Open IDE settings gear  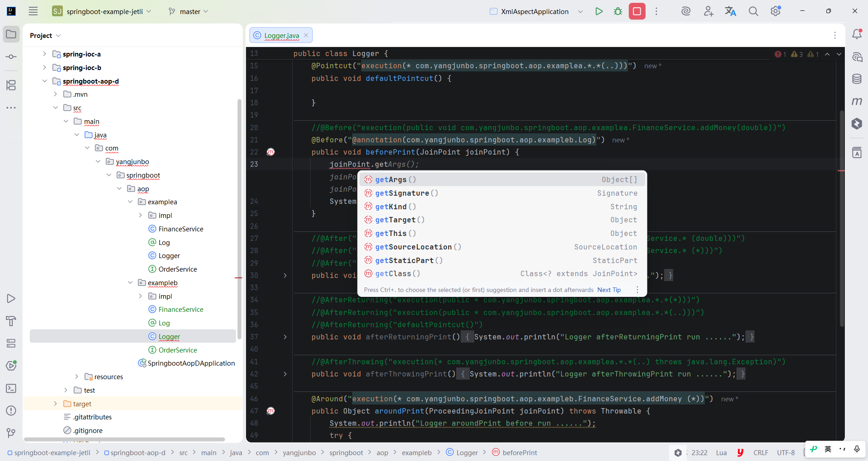coord(776,11)
